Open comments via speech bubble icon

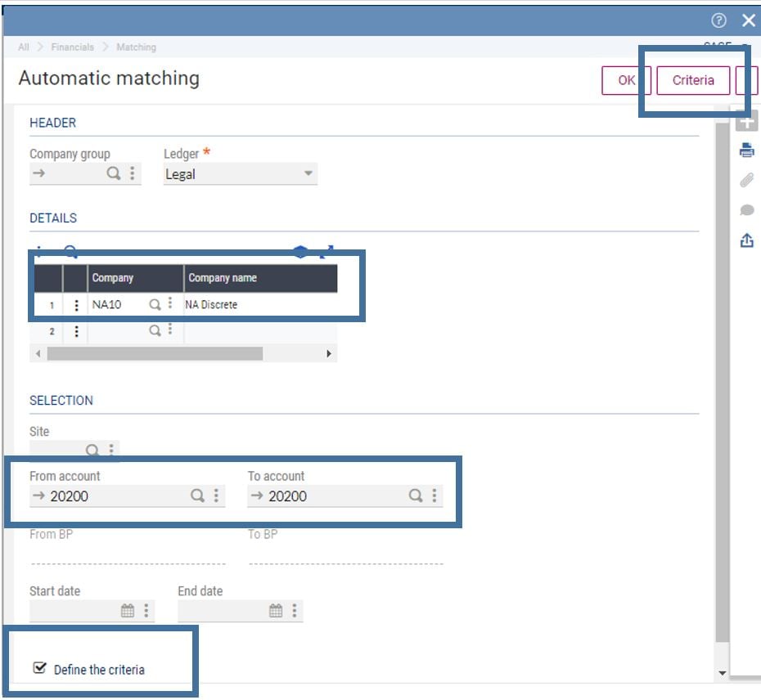coord(746,210)
